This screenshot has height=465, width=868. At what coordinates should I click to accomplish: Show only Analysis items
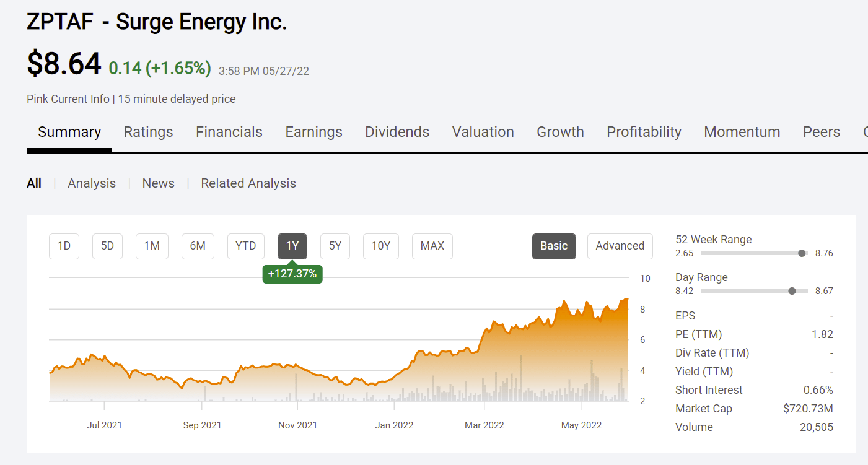[92, 183]
